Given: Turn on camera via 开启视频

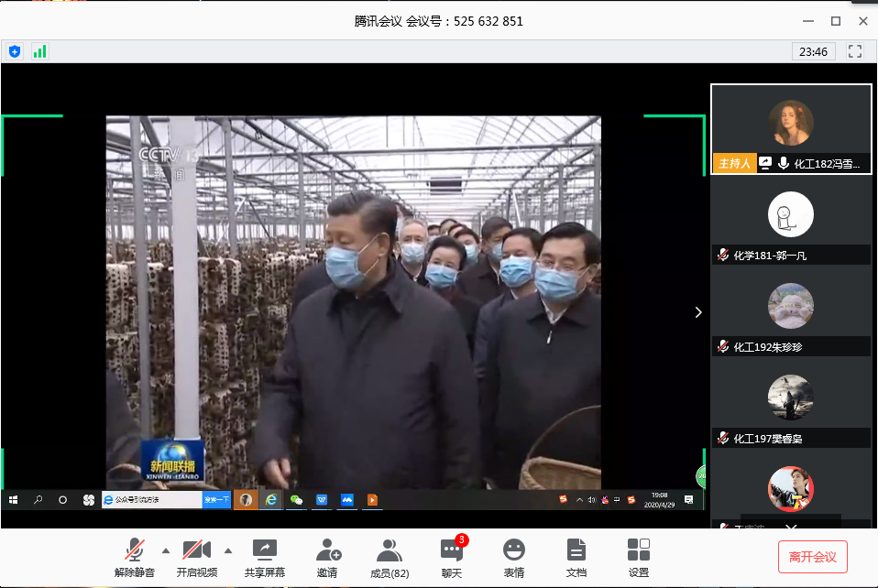Looking at the screenshot, I should point(196,558).
